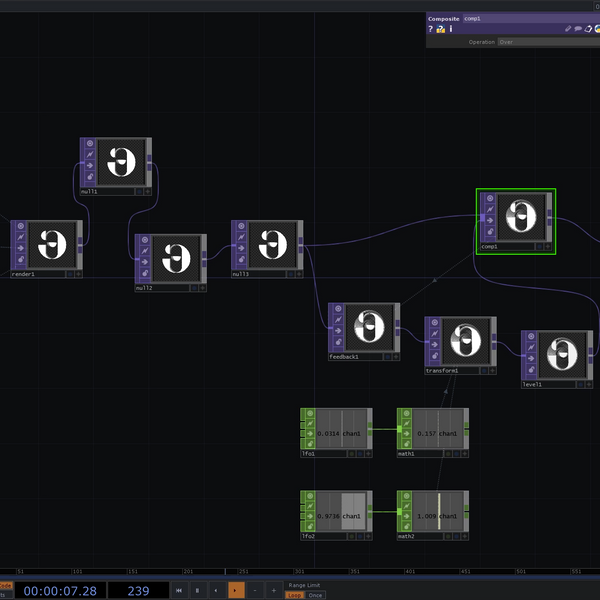Select the null3 node viewer

pos(272,245)
